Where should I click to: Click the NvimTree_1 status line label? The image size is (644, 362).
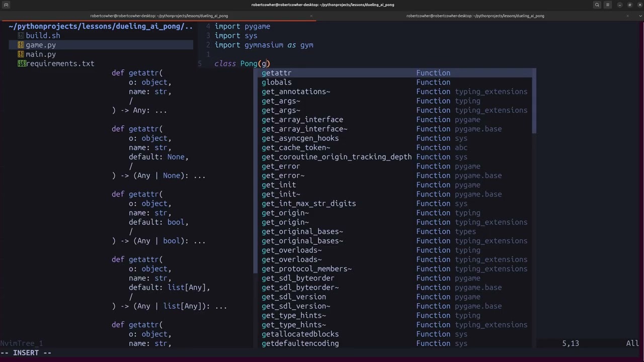[x=22, y=343]
